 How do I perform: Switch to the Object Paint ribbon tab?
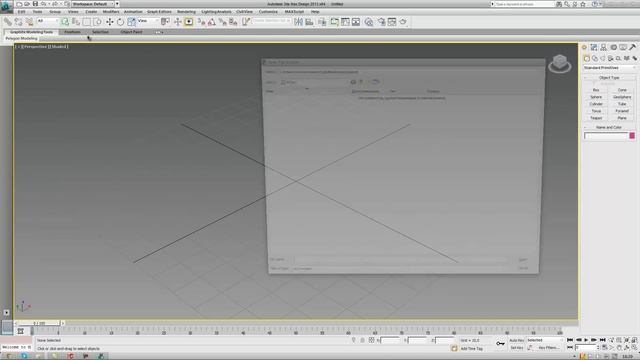(x=131, y=32)
